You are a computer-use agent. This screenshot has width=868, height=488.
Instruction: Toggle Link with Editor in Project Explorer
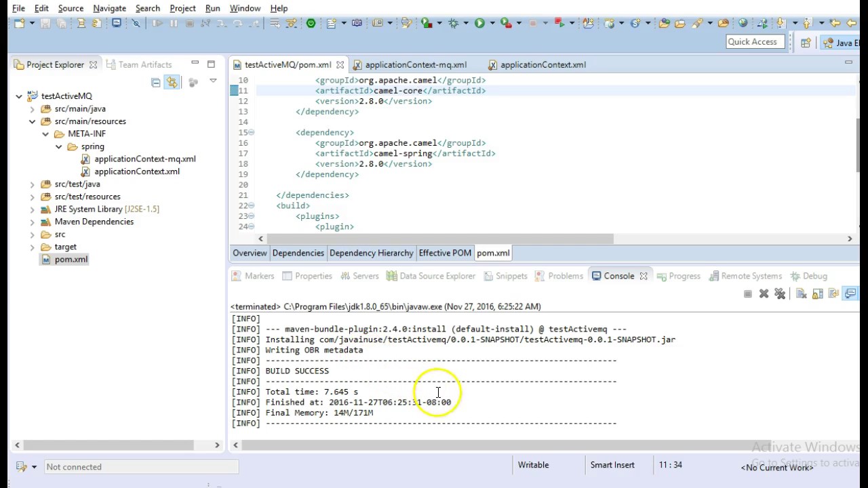pyautogui.click(x=172, y=83)
